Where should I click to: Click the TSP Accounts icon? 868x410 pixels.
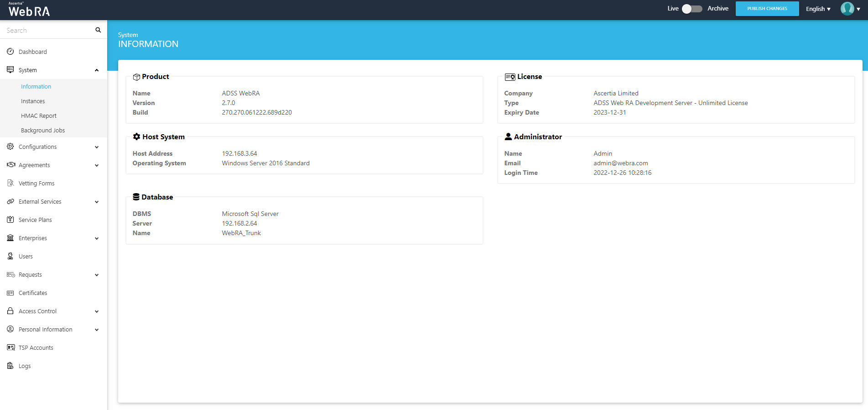(x=10, y=347)
